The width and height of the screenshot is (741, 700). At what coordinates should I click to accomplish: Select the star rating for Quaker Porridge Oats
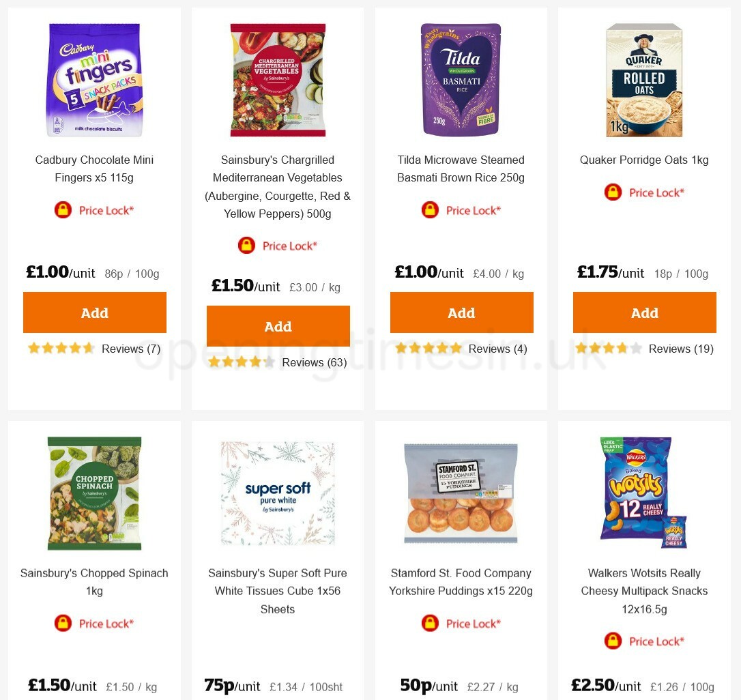click(x=607, y=349)
